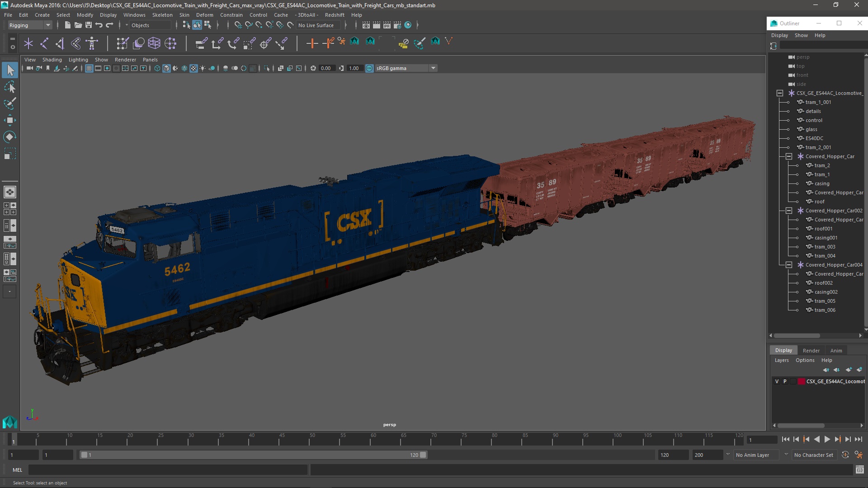Click the Lattice deformer shelf icon

click(x=154, y=43)
